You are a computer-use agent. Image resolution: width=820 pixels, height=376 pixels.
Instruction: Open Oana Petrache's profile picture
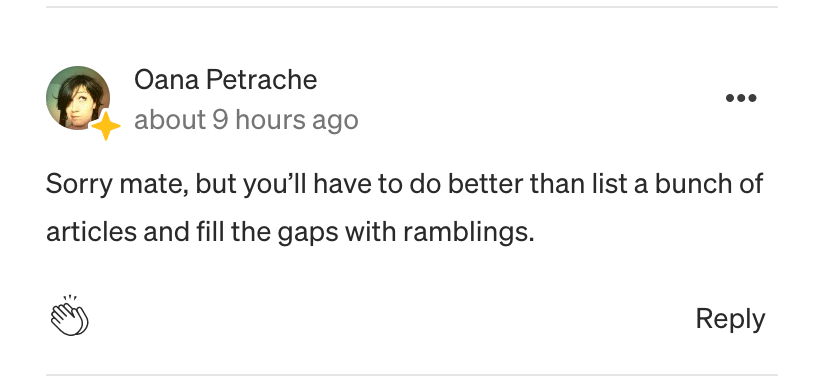pos(78,98)
